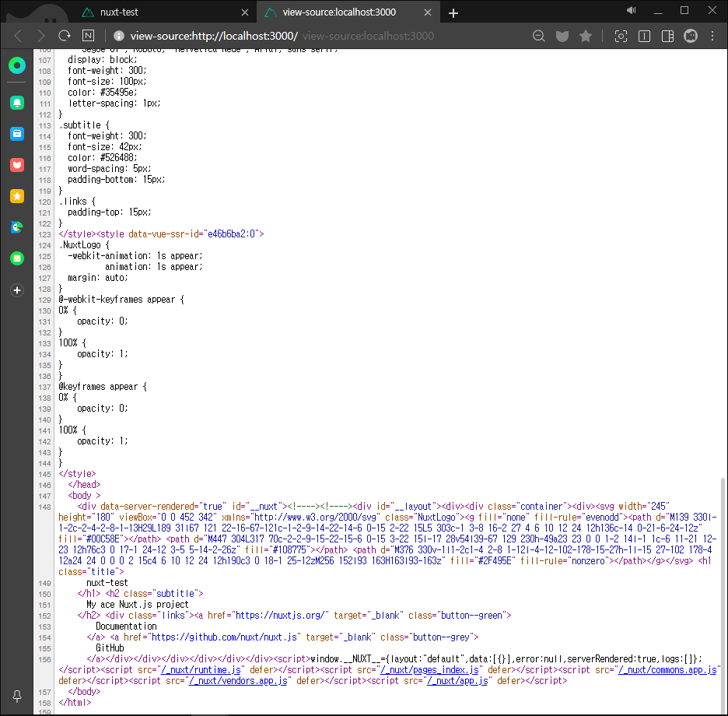728x716 pixels.
Task: Open the /_nuxt/runtime.js script link
Action: point(201,670)
